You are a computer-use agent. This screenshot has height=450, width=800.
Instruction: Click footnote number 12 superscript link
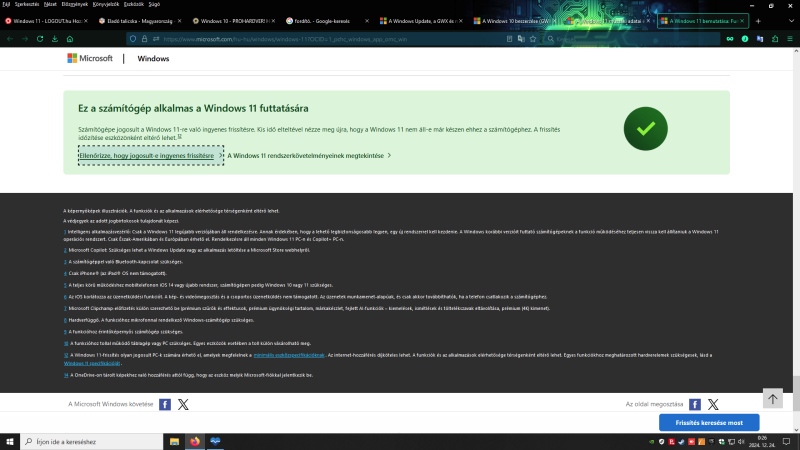pos(180,137)
